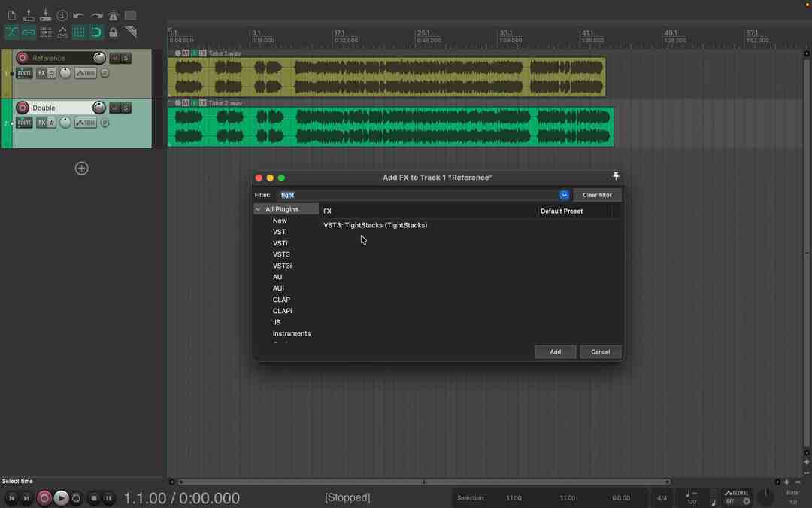Mute the Reference track
The width and height of the screenshot is (812, 508).
(115, 58)
